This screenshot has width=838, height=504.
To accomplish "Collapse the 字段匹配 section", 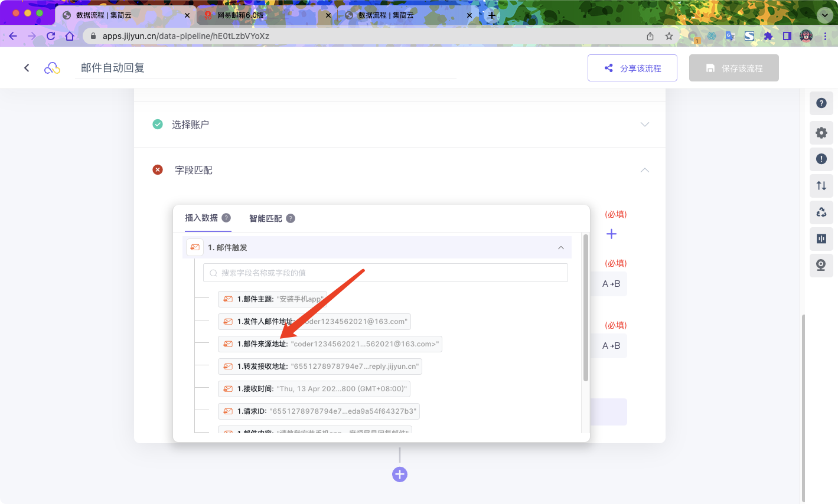I will tap(644, 170).
